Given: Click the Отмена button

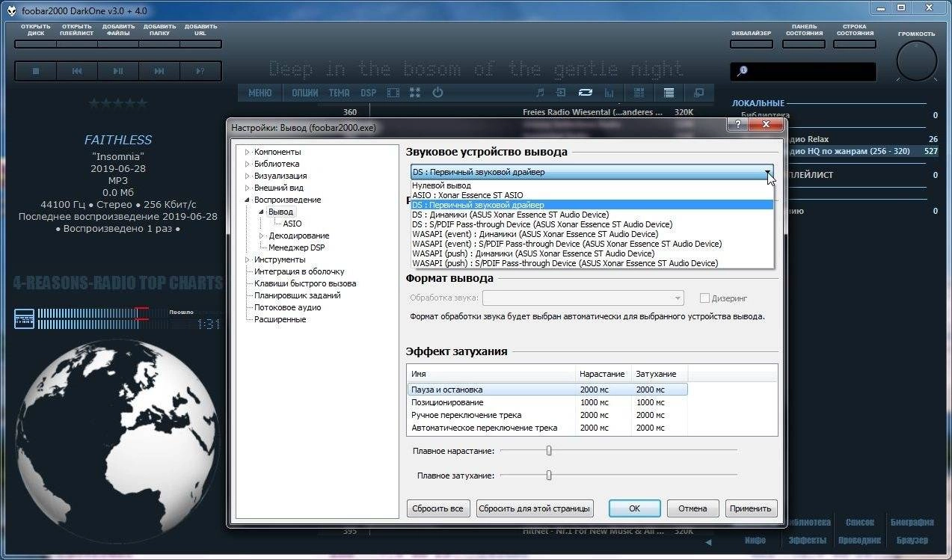Looking at the screenshot, I should point(692,508).
